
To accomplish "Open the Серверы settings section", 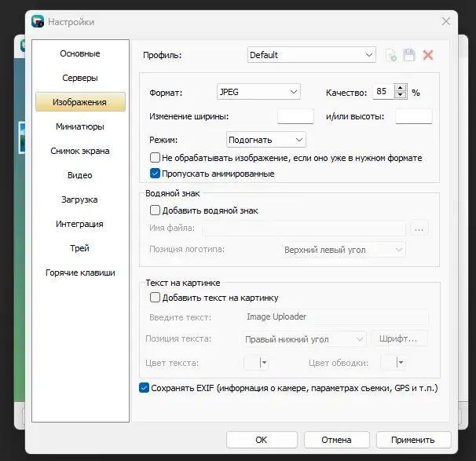I will point(80,78).
